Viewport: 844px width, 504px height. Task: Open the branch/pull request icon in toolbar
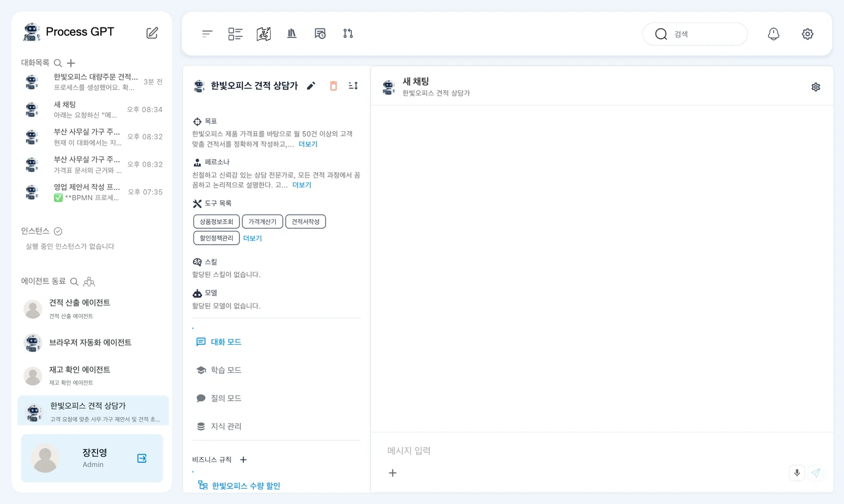click(x=348, y=34)
